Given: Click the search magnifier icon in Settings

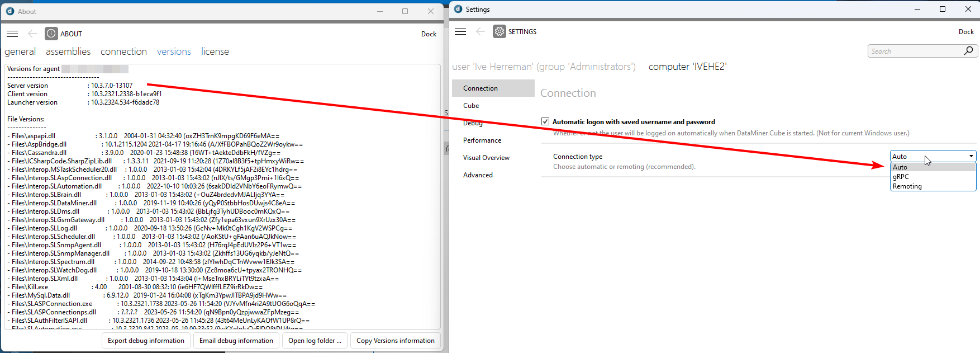Looking at the screenshot, I should point(968,51).
